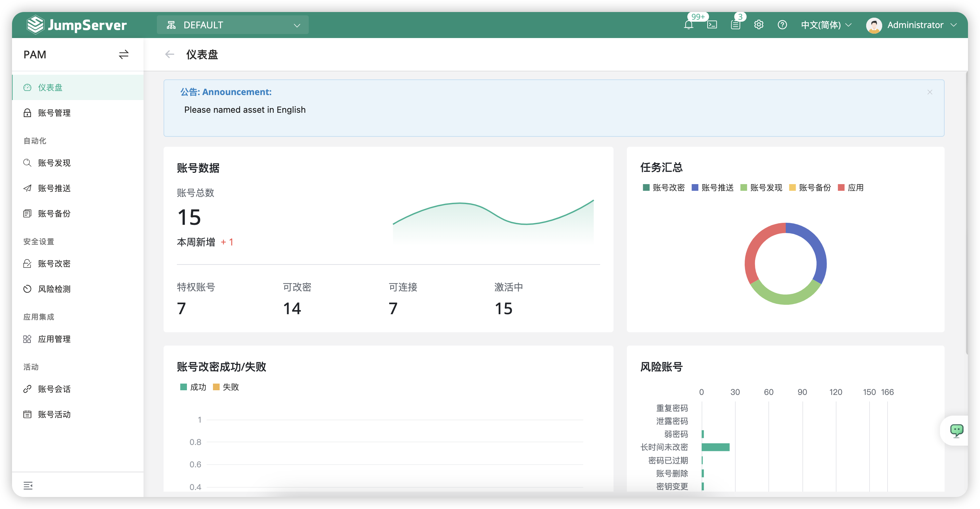980x509 pixels.
Task: Open 账号管理 in the sidebar
Action: (54, 113)
